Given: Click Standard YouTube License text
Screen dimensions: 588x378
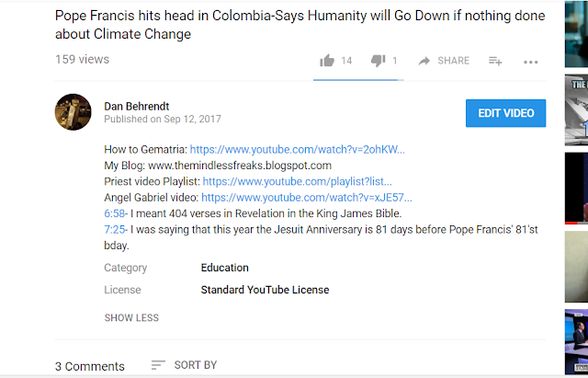Looking at the screenshot, I should (x=265, y=290).
